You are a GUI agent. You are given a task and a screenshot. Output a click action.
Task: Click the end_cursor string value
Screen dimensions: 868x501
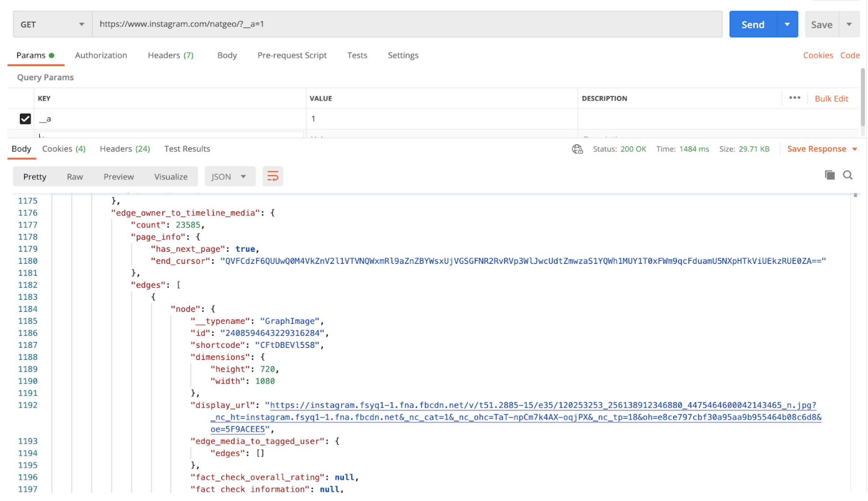coord(523,261)
